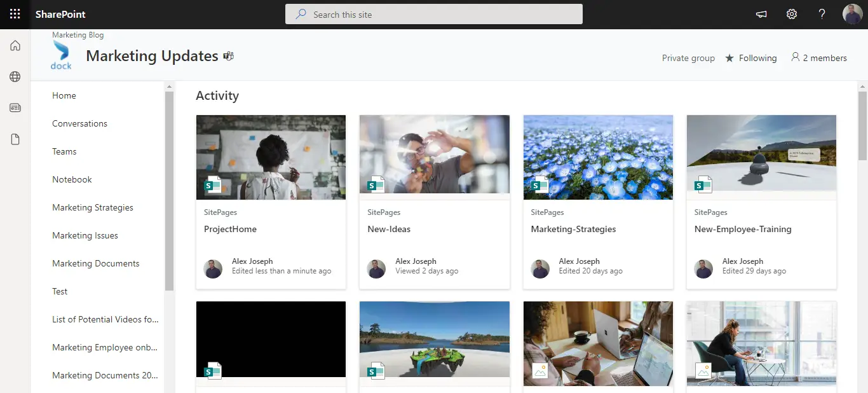Image resolution: width=868 pixels, height=393 pixels.
Task: Click the woman at whiteboard thumbnail
Action: [x=271, y=157]
